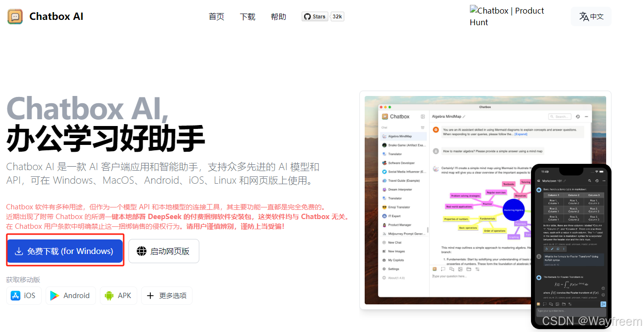Go to the 首页 nav link

(x=216, y=16)
